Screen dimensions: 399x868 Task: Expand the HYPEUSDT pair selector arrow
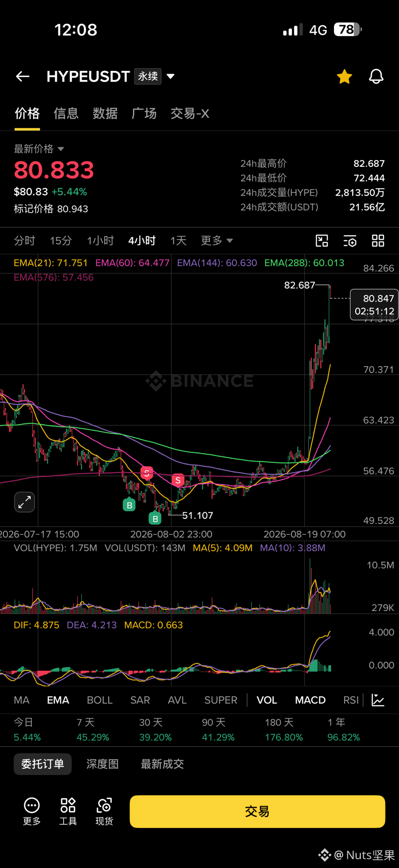click(171, 76)
